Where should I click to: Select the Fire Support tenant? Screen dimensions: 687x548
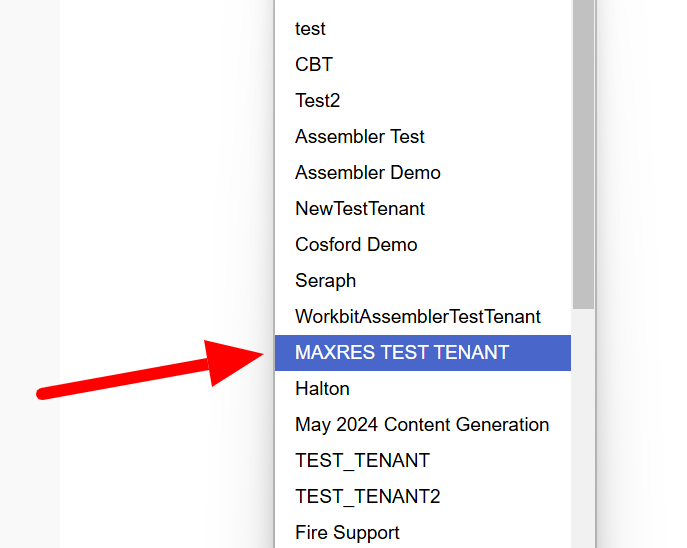[x=347, y=533]
